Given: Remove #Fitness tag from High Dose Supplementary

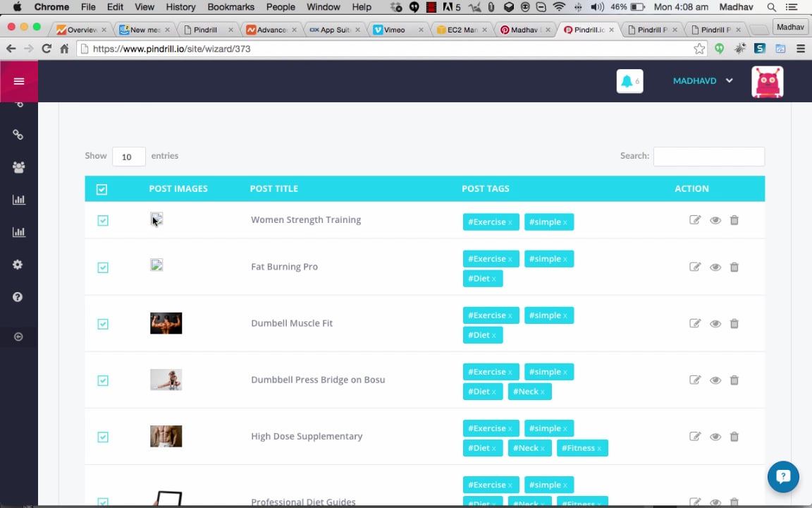Looking at the screenshot, I should [x=599, y=449].
